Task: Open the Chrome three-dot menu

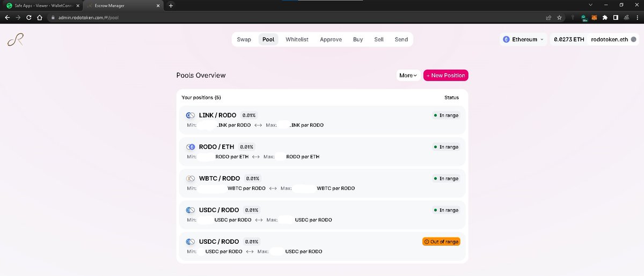Action: pos(637,17)
